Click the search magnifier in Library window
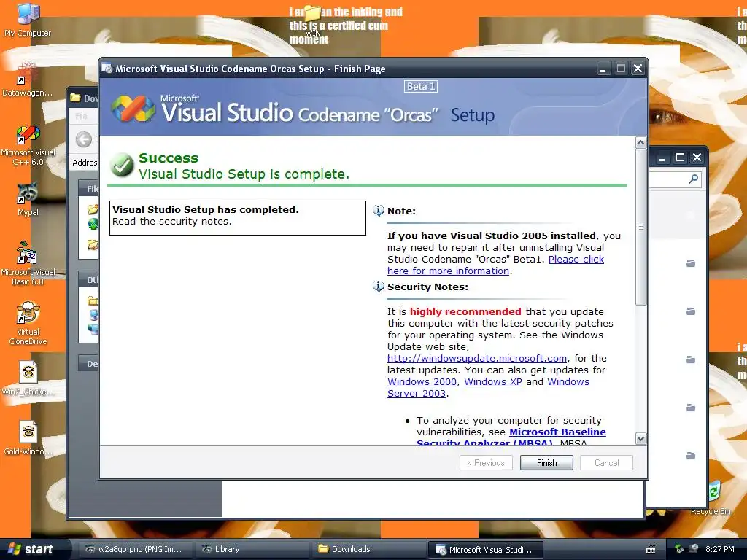This screenshot has height=560, width=747. coord(693,179)
